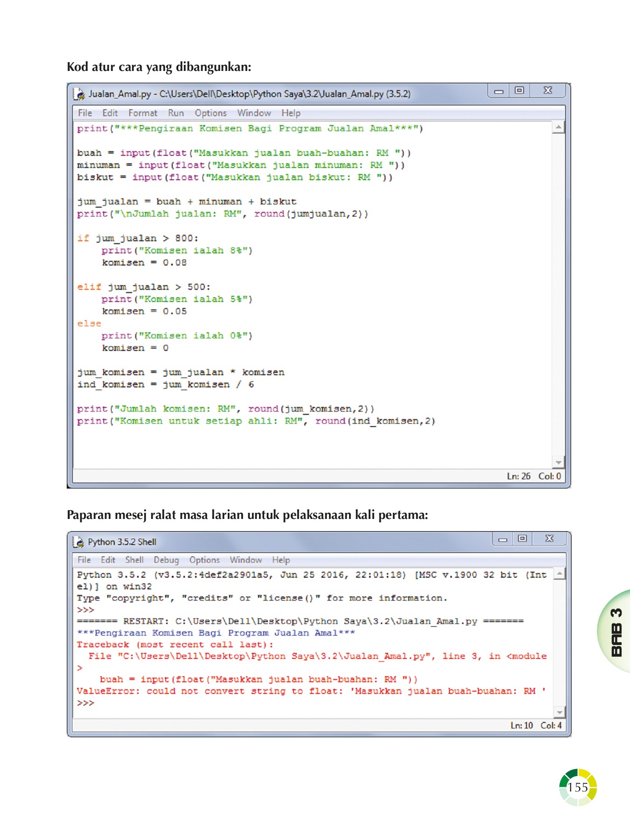Maximize the Jualan_Amal.py editor window
Viewport: 630px width, 840px height.
point(519,91)
